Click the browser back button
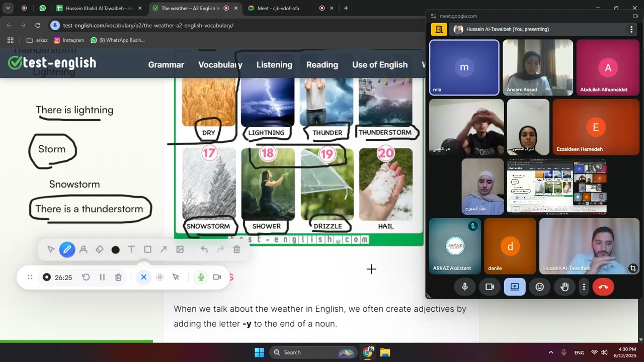The width and height of the screenshot is (644, 362). coord(9,25)
